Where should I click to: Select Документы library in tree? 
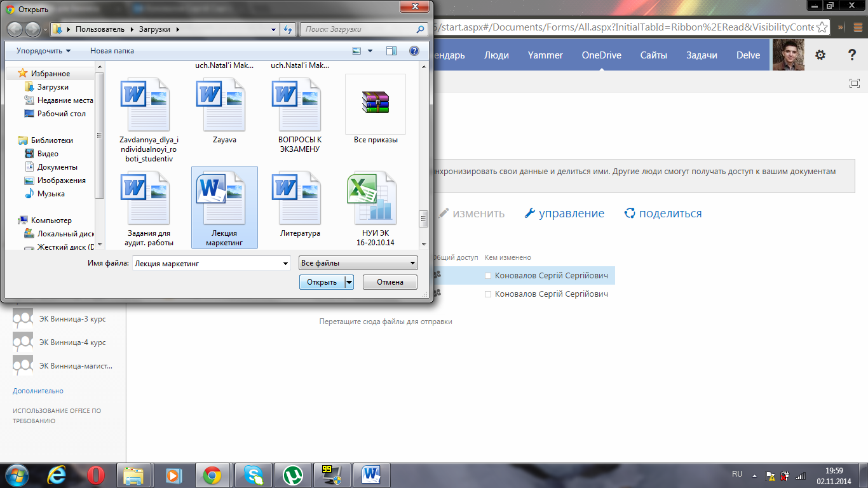57,167
